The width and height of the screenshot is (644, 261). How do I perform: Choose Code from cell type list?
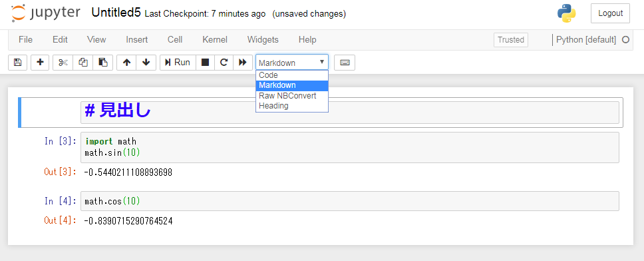pos(292,75)
